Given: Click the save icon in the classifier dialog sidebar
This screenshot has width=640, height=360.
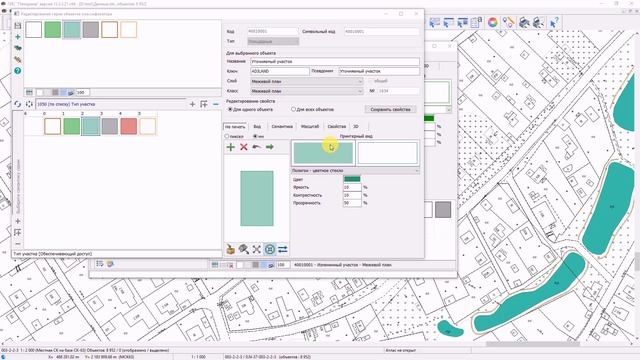Looking at the screenshot, I should (x=18, y=26).
